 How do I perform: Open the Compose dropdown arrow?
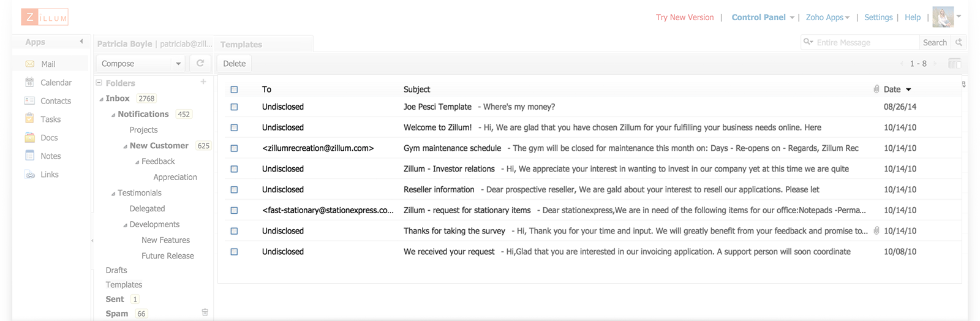pos(178,64)
